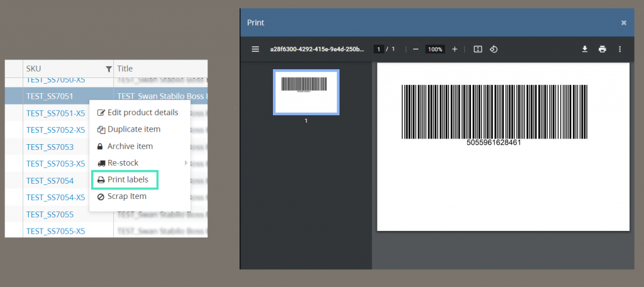The image size is (644, 287).
Task: Click the 100% zoom level field
Action: pos(435,49)
